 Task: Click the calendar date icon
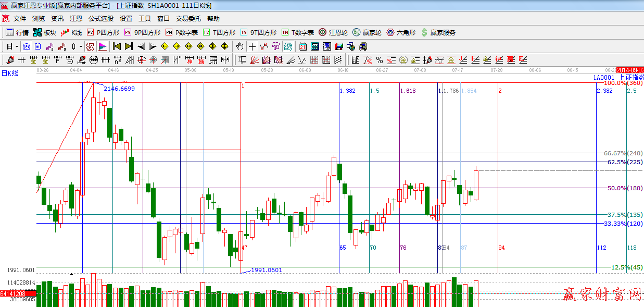tap(302, 46)
